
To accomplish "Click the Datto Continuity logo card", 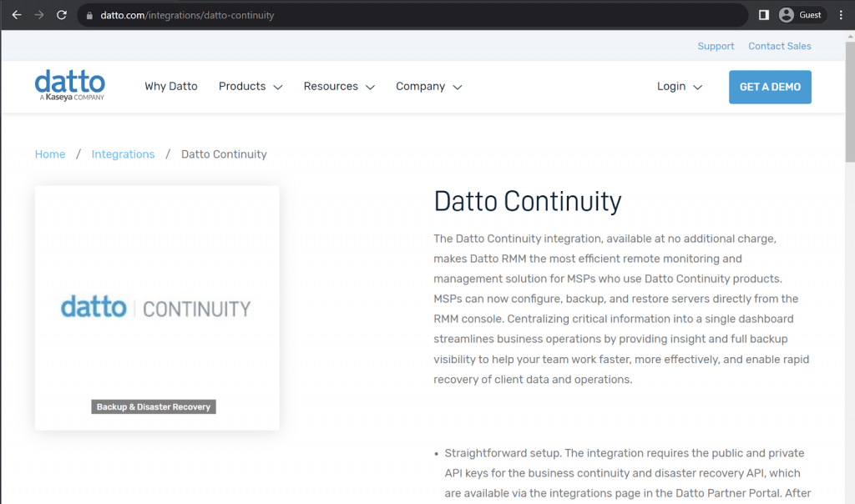I will click(157, 308).
